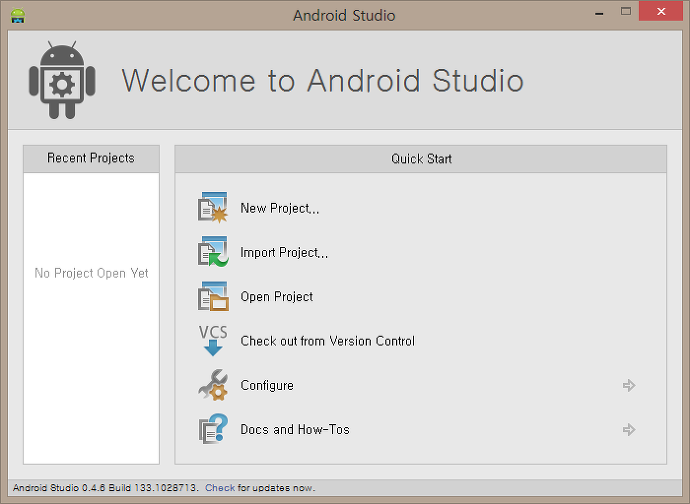Click the Recent Projects panel header
The width and height of the screenshot is (690, 504).
[x=91, y=158]
